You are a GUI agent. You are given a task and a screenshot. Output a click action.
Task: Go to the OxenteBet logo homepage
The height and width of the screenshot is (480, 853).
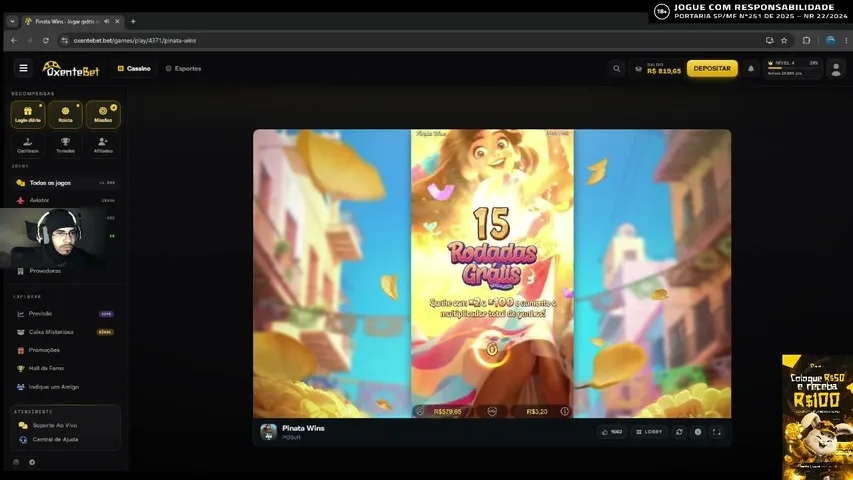(x=71, y=69)
